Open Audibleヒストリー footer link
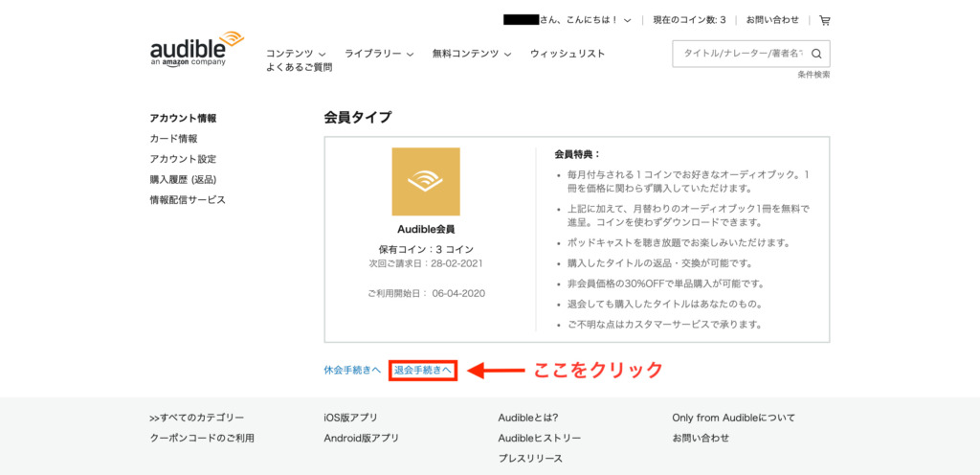This screenshot has height=475, width=980. tap(540, 438)
